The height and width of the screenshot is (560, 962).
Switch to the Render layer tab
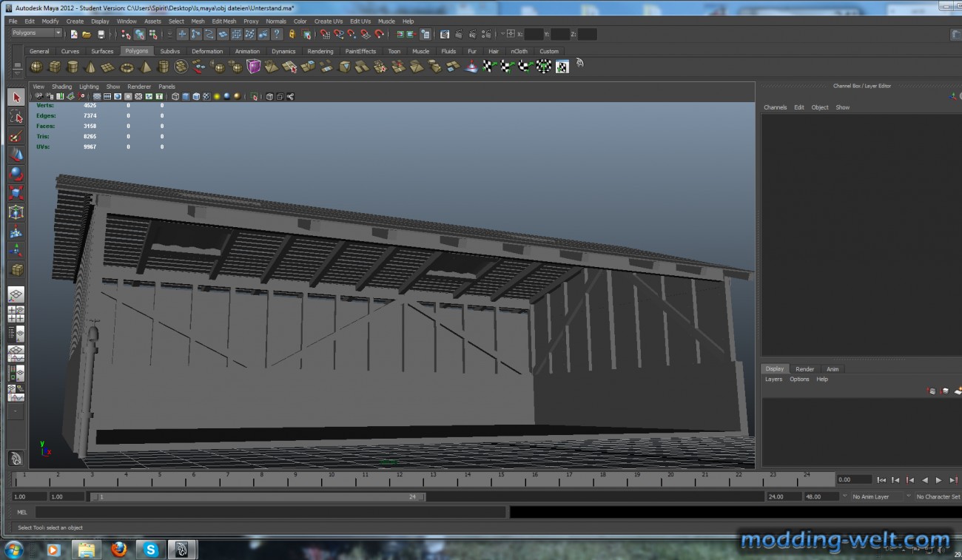(804, 369)
